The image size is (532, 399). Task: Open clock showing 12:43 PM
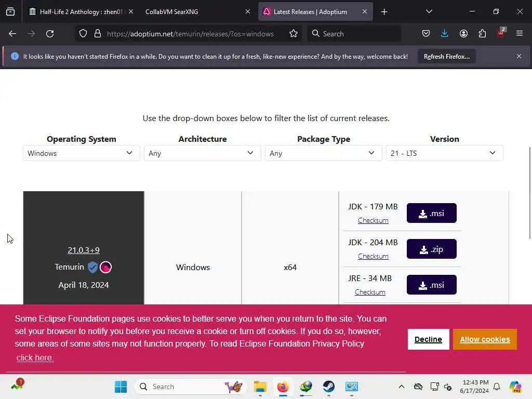pos(474,387)
